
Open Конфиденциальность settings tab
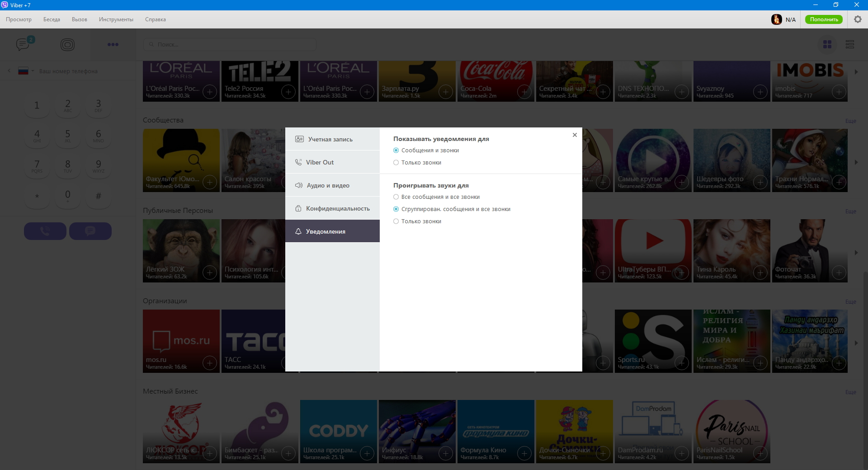click(332, 208)
